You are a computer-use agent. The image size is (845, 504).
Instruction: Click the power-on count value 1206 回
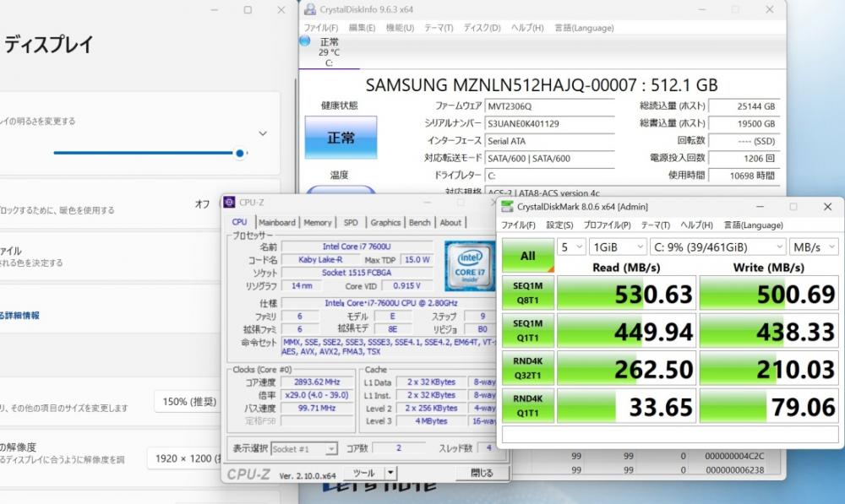point(744,158)
